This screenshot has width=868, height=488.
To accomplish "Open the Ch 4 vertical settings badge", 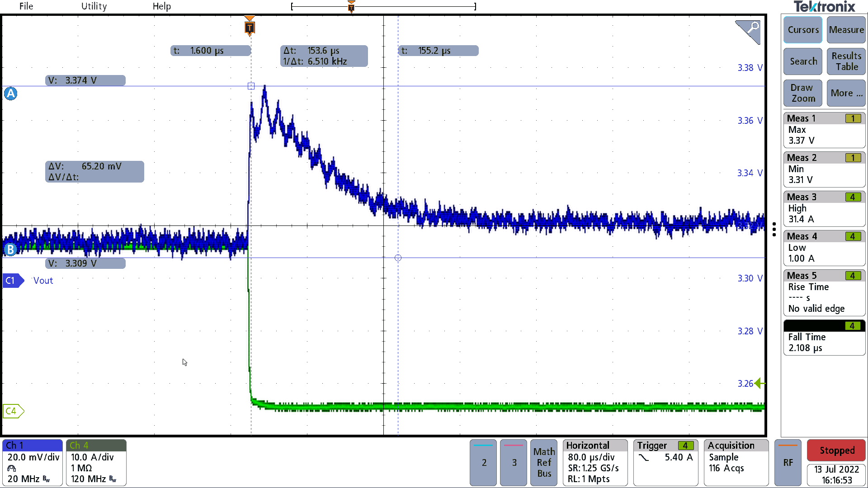I will [x=96, y=462].
